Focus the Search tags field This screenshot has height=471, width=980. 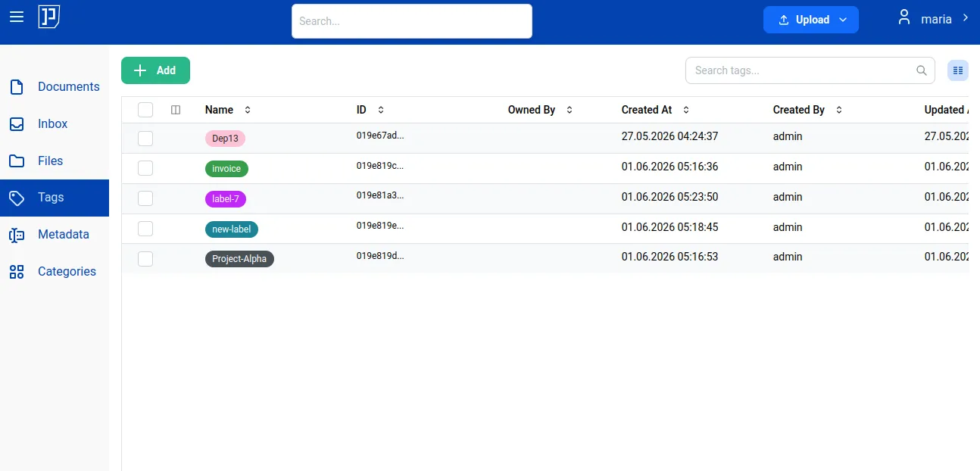810,70
